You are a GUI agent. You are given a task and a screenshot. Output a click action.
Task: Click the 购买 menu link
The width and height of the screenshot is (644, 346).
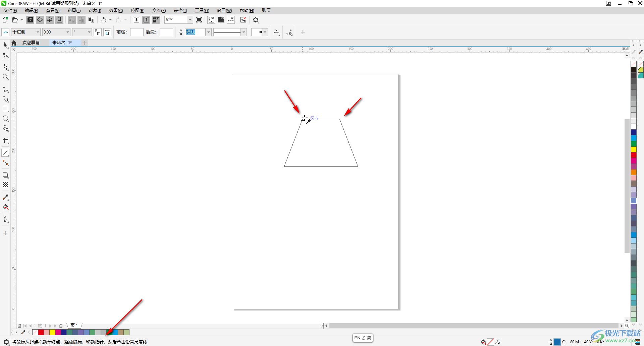(266, 10)
